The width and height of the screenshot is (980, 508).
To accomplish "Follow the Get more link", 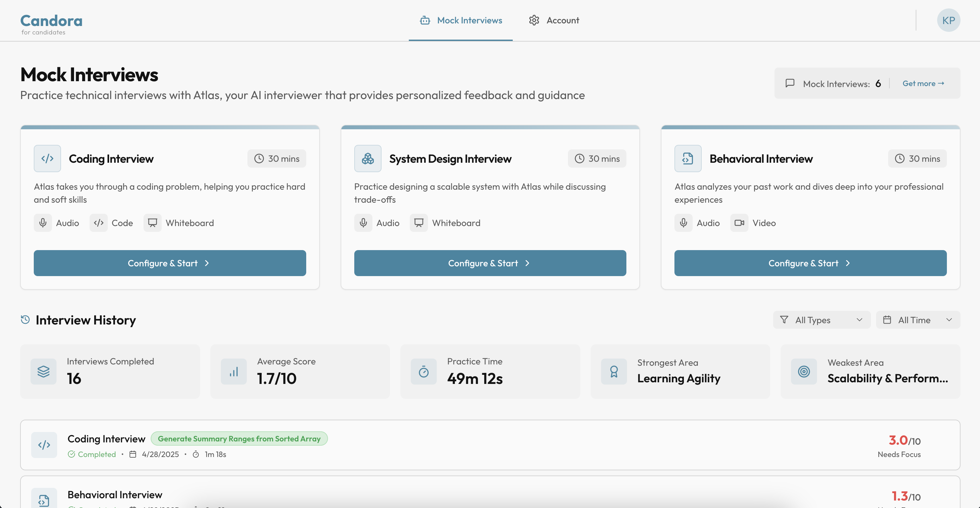I will coord(923,83).
